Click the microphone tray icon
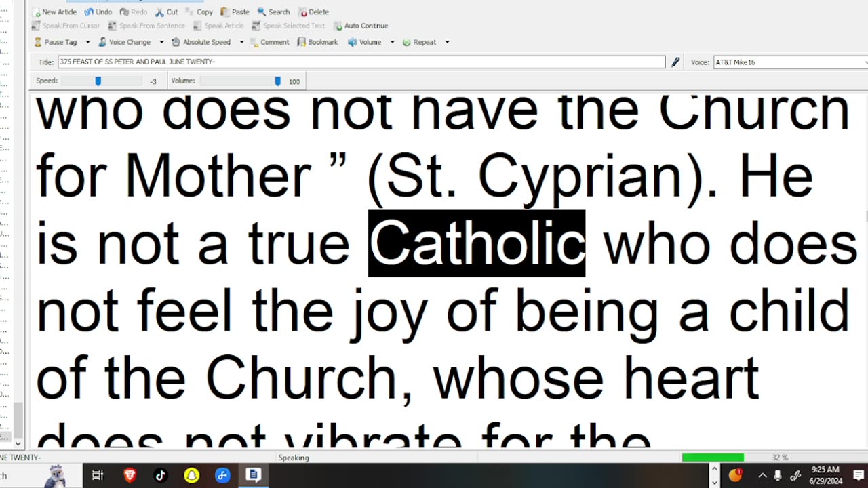Image resolution: width=868 pixels, height=488 pixels. pyautogui.click(x=778, y=475)
